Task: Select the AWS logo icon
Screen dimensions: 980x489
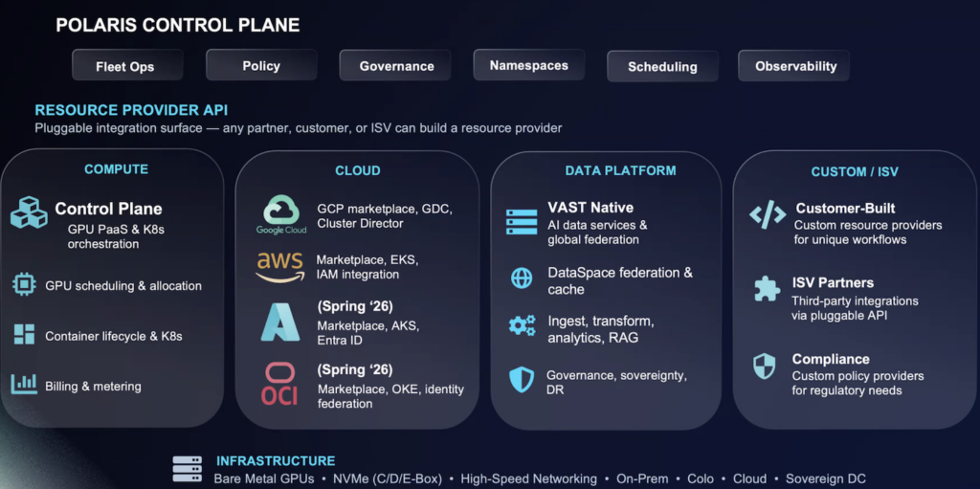Action: [279, 267]
